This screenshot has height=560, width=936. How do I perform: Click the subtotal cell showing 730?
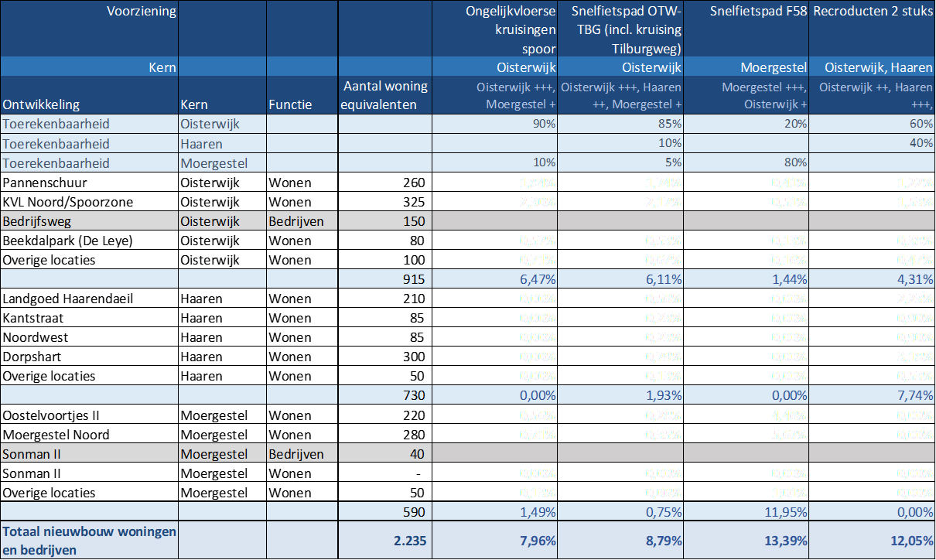coord(385,395)
